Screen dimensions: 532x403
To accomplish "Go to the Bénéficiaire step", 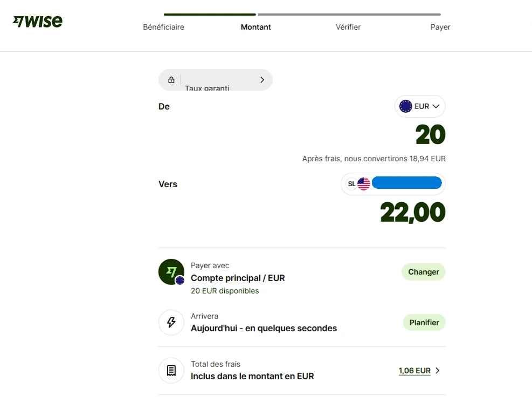I will (163, 27).
